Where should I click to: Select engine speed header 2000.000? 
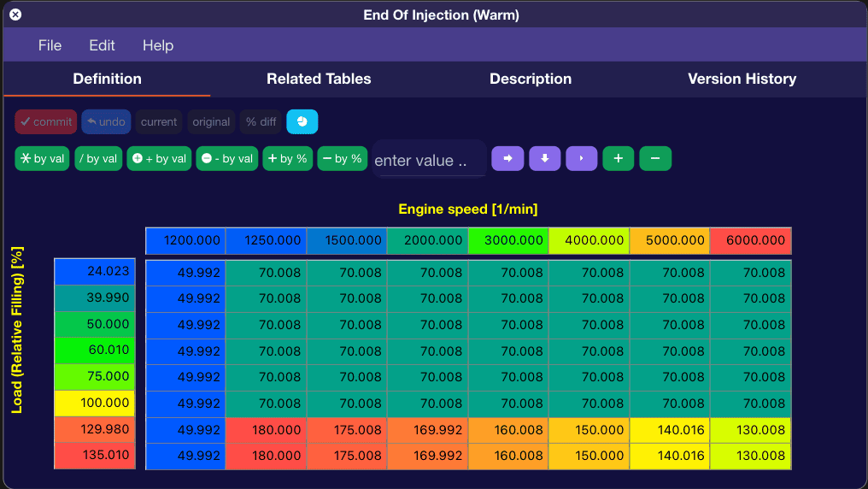coord(428,240)
